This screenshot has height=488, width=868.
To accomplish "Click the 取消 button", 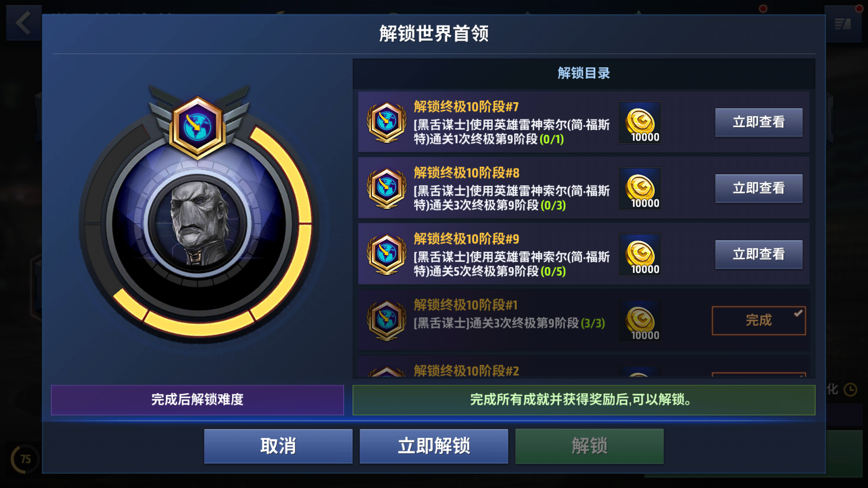I will pos(278,446).
